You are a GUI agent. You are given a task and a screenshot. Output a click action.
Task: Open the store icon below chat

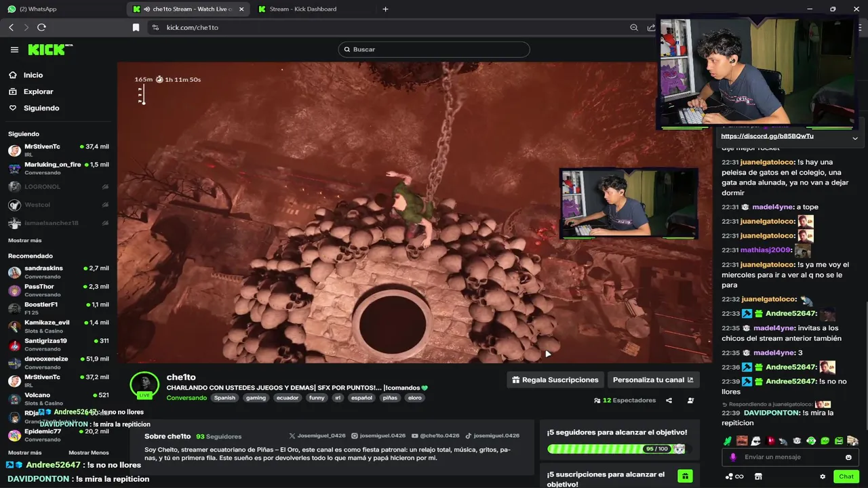click(758, 476)
